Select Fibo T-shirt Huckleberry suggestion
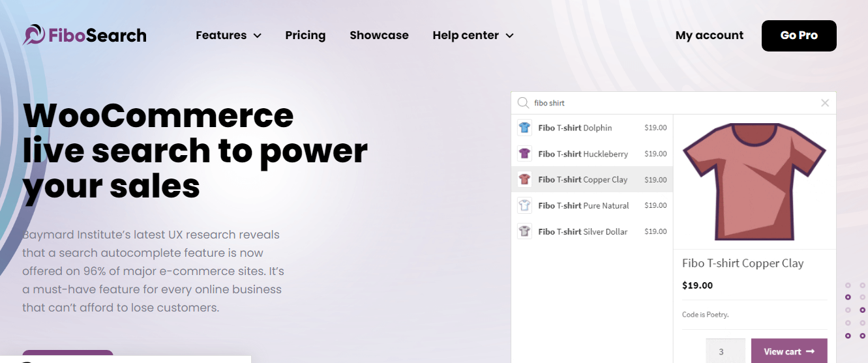 (x=592, y=154)
